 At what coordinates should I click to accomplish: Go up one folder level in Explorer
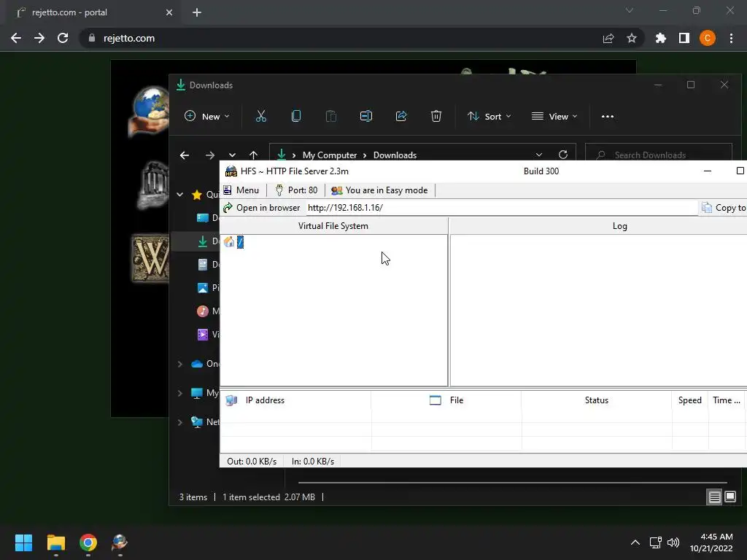(253, 155)
